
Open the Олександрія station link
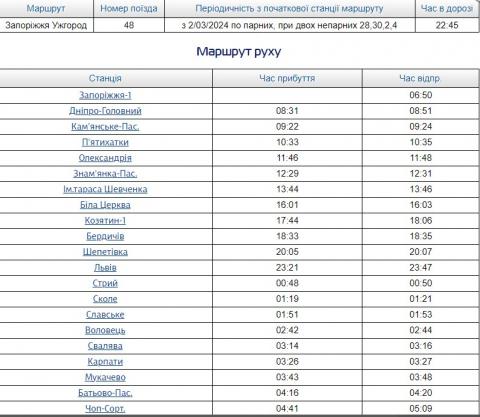pyautogui.click(x=105, y=158)
